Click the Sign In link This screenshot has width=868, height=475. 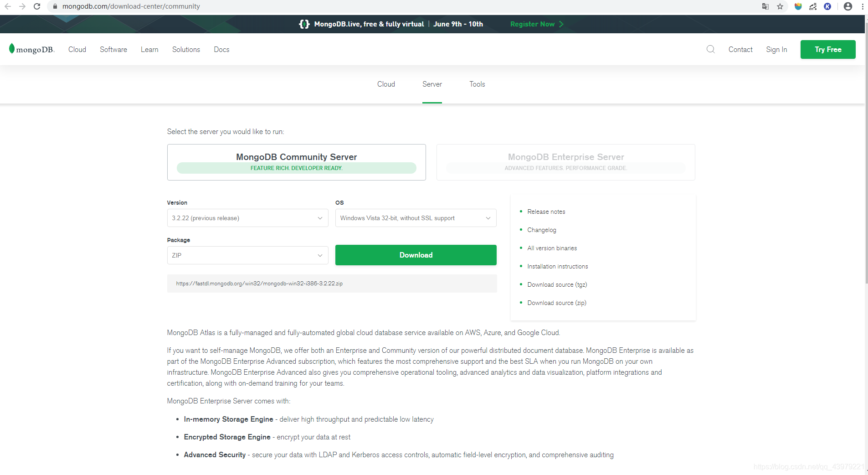pos(776,49)
